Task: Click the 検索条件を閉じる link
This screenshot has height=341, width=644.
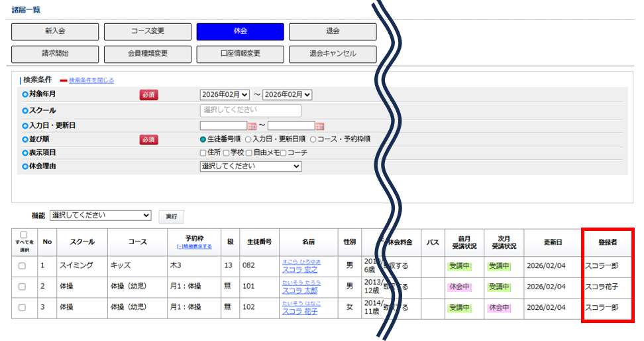Action: [x=91, y=80]
